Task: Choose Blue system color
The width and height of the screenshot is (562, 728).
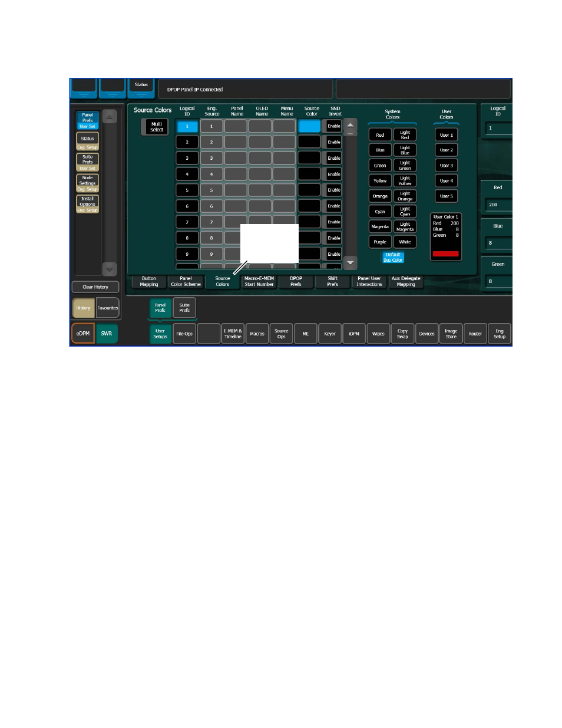Action: pyautogui.click(x=380, y=150)
